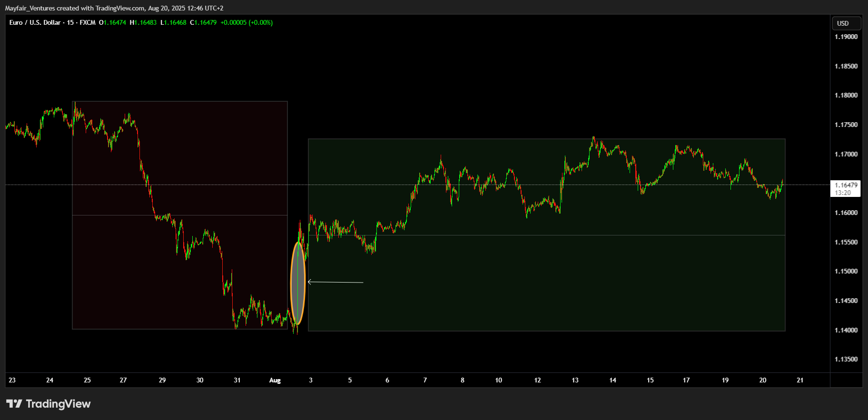The width and height of the screenshot is (868, 420).
Task: Click the close value C1.16479
Action: [x=203, y=22]
